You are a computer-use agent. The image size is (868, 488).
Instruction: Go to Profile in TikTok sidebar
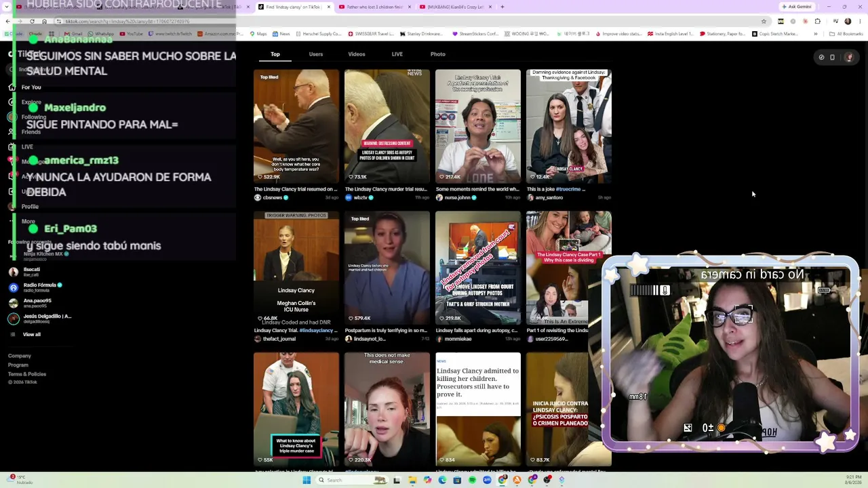[30, 206]
